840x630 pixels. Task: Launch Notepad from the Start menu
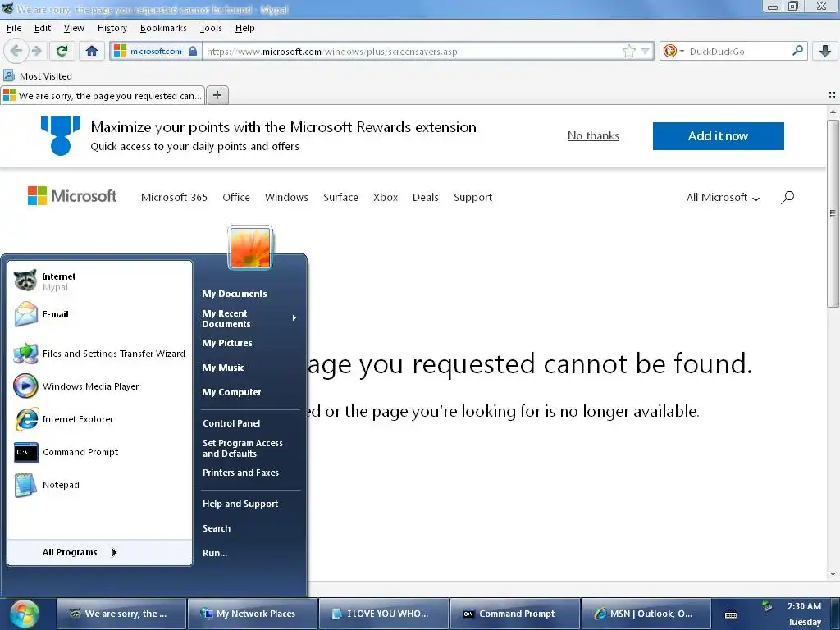tap(99, 485)
